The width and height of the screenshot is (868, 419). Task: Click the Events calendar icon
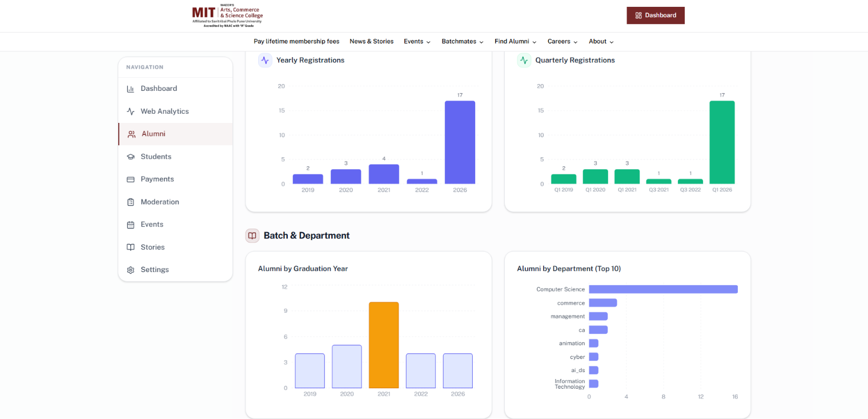coord(130,225)
